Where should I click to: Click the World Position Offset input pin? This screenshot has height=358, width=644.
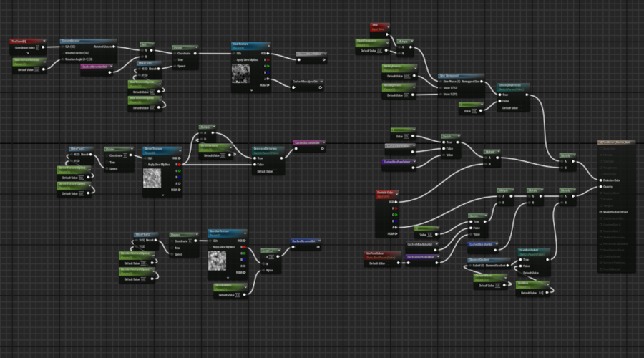(601, 212)
